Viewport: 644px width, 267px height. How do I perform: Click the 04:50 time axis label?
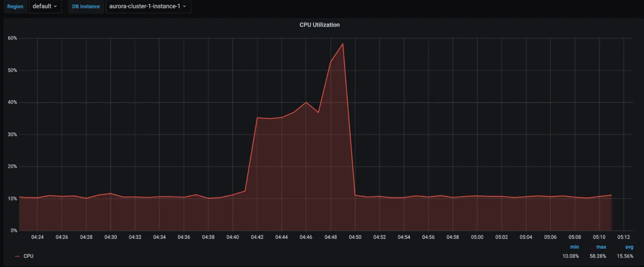[x=355, y=237]
